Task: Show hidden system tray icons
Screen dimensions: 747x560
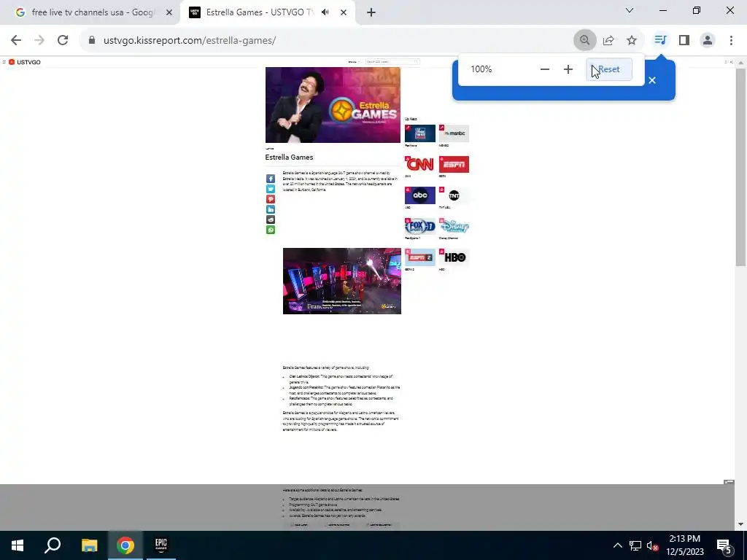Action: click(617, 545)
